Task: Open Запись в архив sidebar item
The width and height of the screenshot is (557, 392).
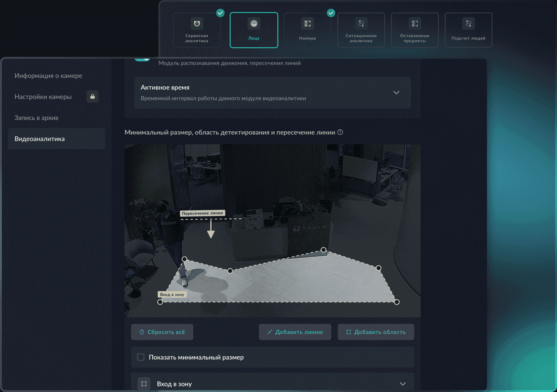Action: pos(36,118)
